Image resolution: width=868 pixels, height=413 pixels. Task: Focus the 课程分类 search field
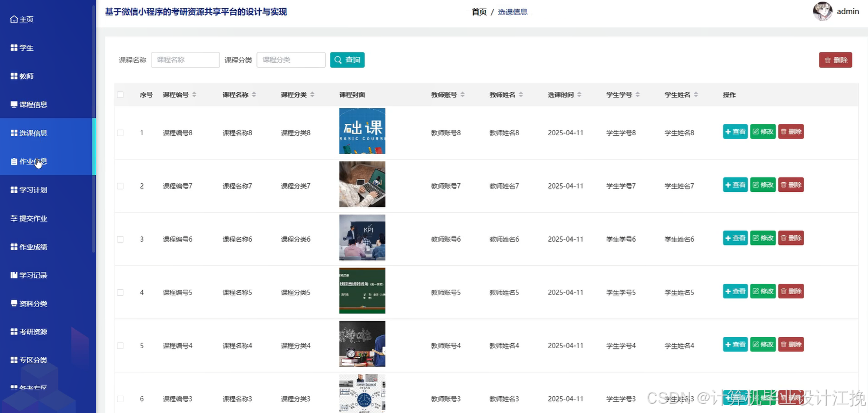(x=291, y=59)
